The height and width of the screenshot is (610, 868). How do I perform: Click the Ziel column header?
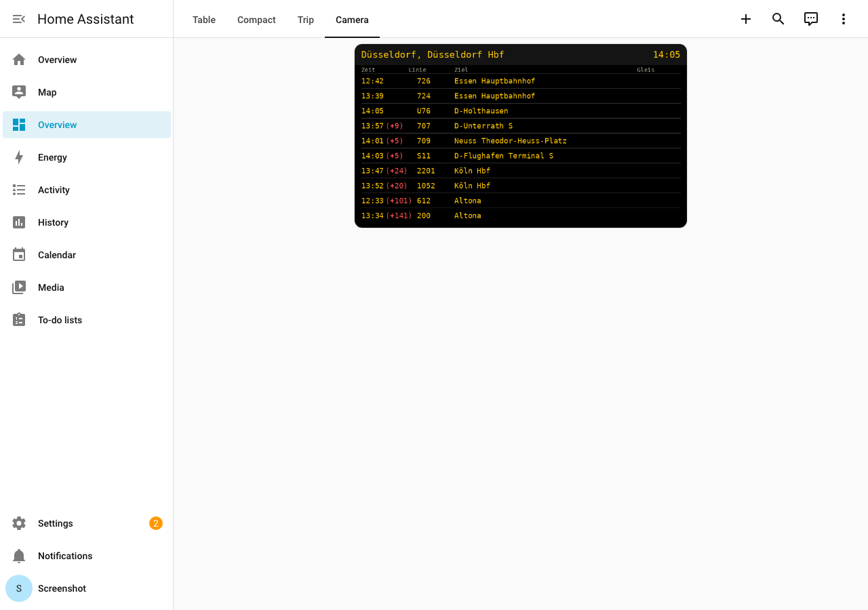(461, 70)
